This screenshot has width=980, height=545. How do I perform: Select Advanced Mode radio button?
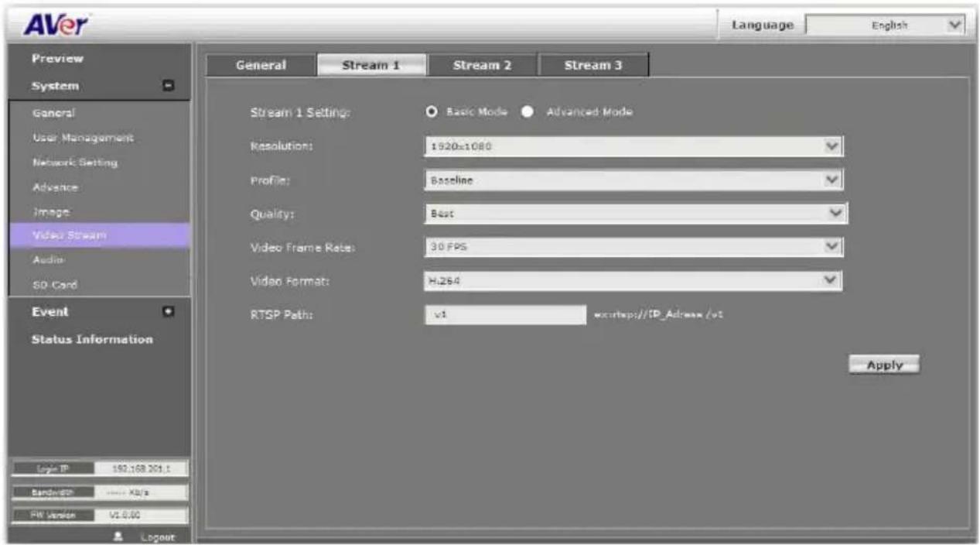(528, 111)
